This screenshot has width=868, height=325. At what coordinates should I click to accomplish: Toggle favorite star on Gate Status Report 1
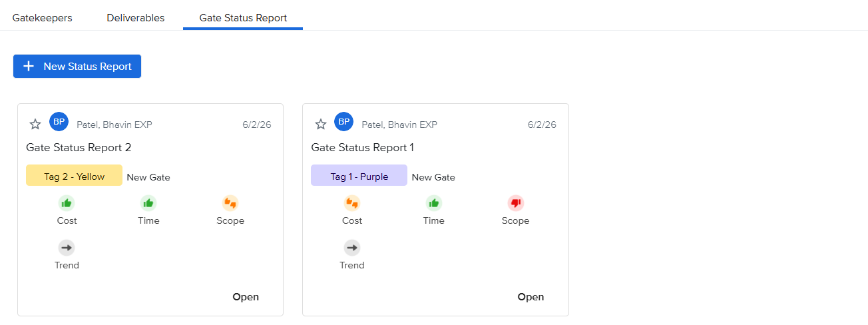pyautogui.click(x=320, y=124)
